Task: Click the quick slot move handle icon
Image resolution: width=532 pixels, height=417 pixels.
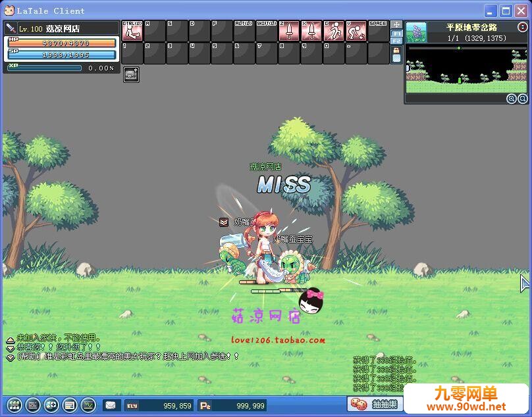Action: point(396,25)
